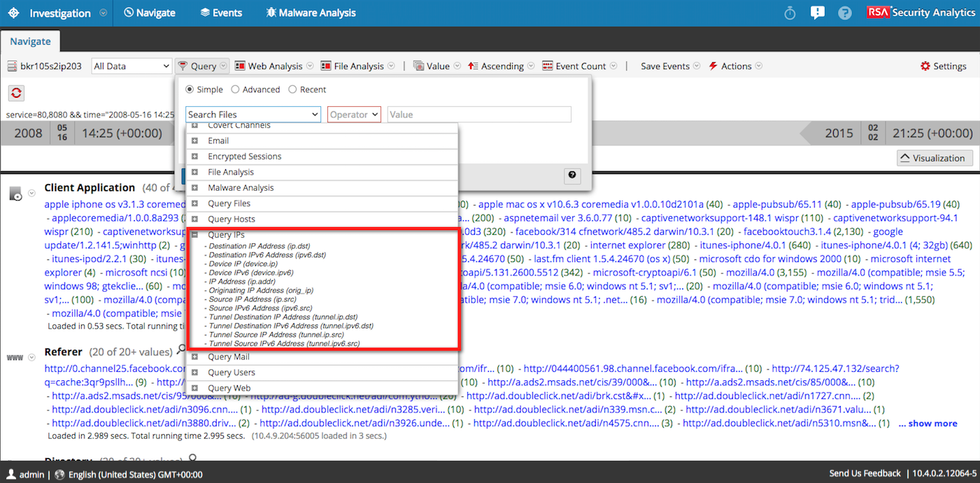Click the show more link
The width and height of the screenshot is (980, 483).
tap(928, 423)
